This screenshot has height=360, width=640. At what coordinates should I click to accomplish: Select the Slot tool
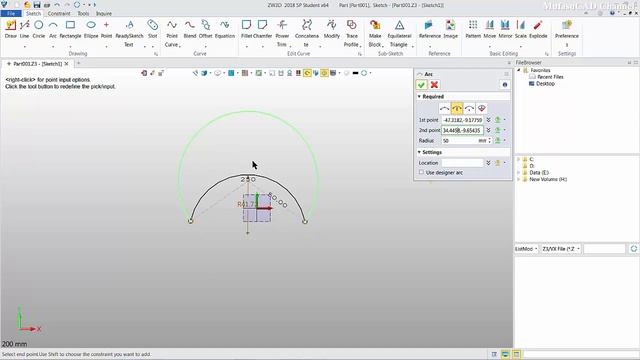[153, 29]
